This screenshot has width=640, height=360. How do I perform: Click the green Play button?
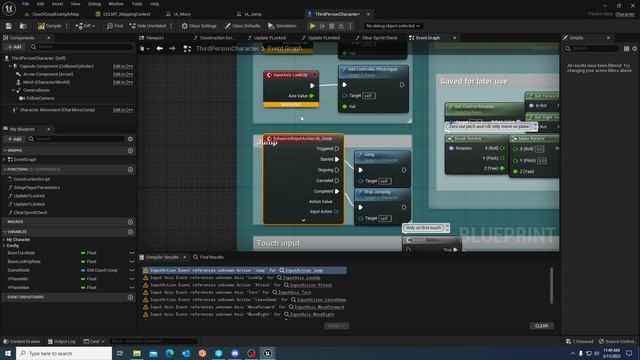(x=313, y=26)
